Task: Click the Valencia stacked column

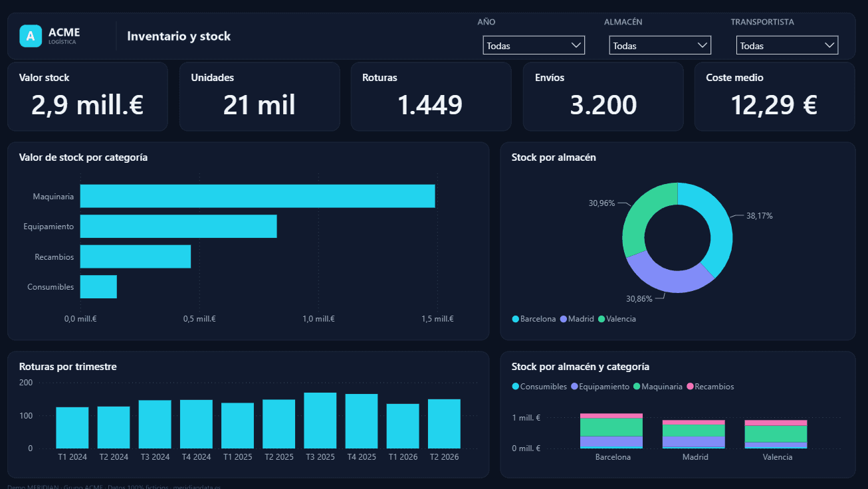Action: (x=776, y=435)
